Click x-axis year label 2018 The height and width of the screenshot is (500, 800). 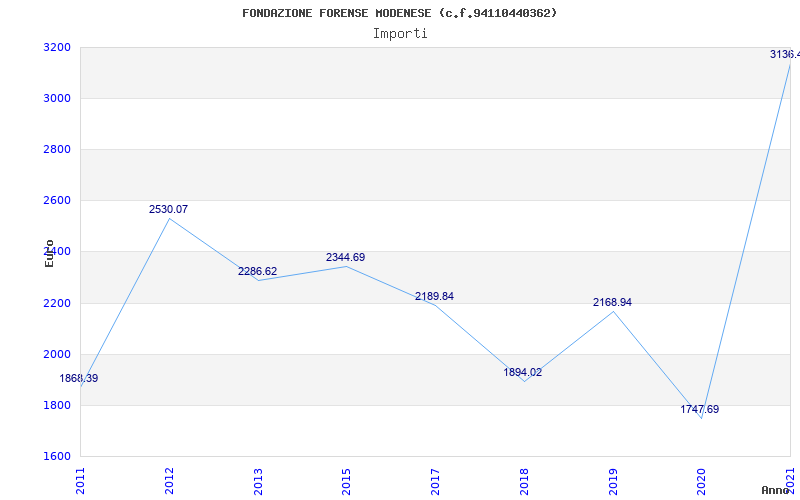tap(524, 481)
